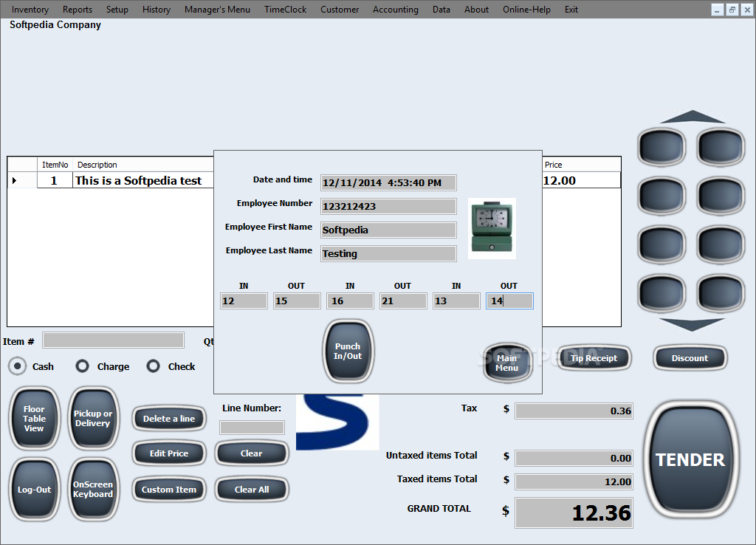Click the Employee Number field
Viewport: 756px width, 545px height.
pos(388,207)
